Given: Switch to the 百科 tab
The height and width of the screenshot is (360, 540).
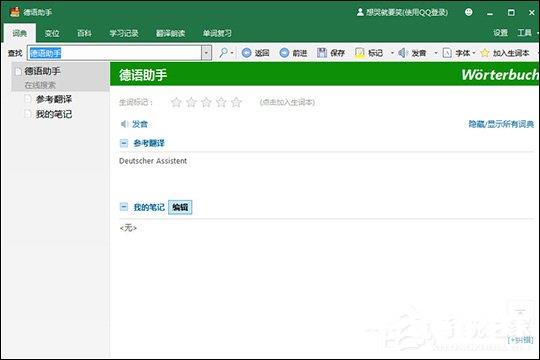Looking at the screenshot, I should [84, 33].
